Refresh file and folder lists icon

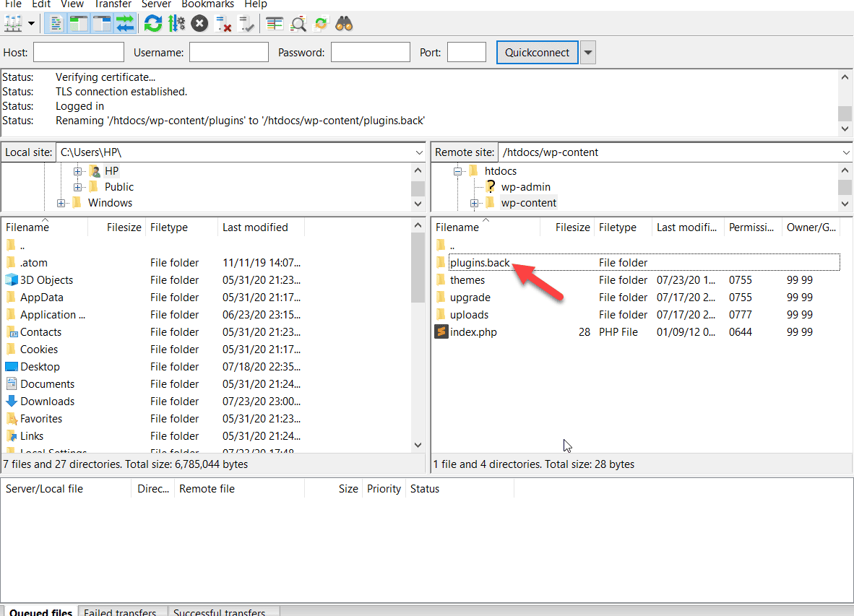click(153, 24)
